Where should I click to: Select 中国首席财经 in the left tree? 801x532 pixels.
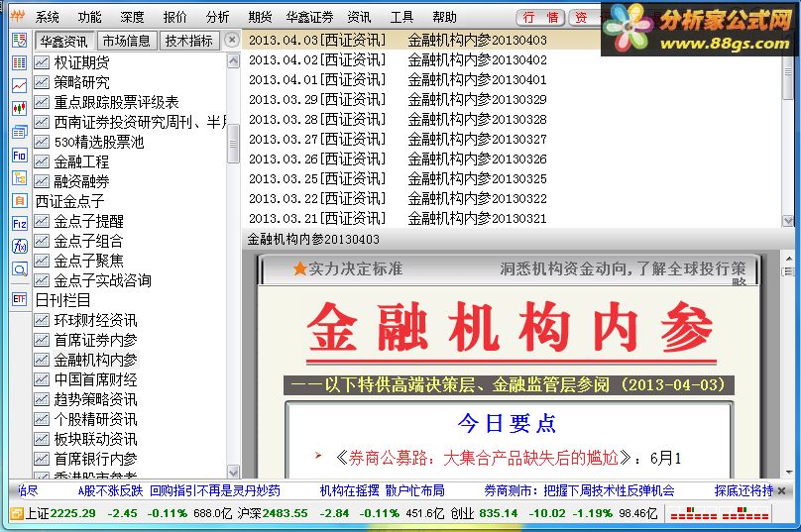[95, 379]
